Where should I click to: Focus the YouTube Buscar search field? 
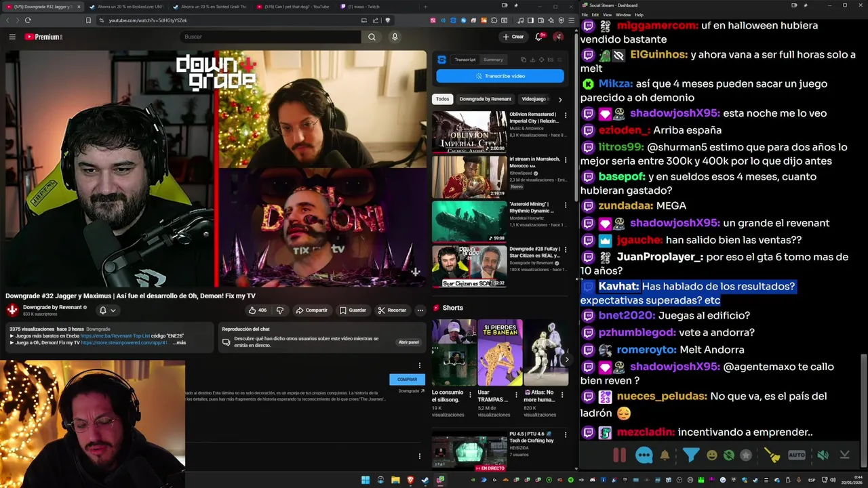coord(271,37)
